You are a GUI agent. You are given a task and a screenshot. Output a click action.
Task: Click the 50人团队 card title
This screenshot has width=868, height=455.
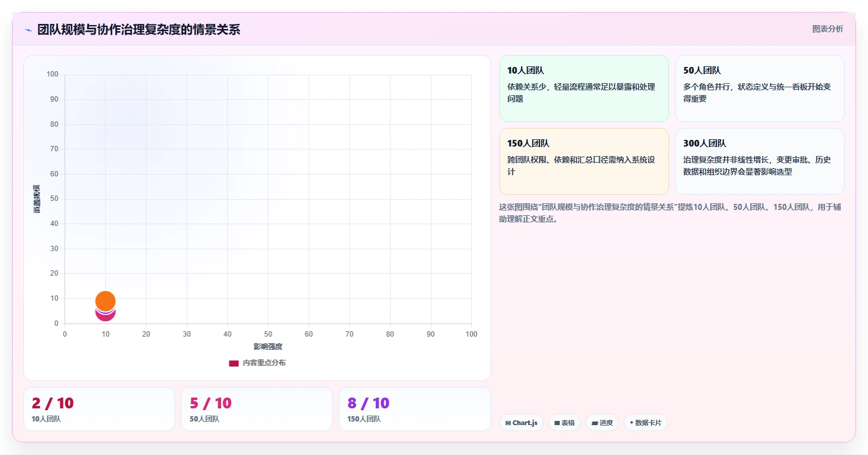(x=702, y=71)
